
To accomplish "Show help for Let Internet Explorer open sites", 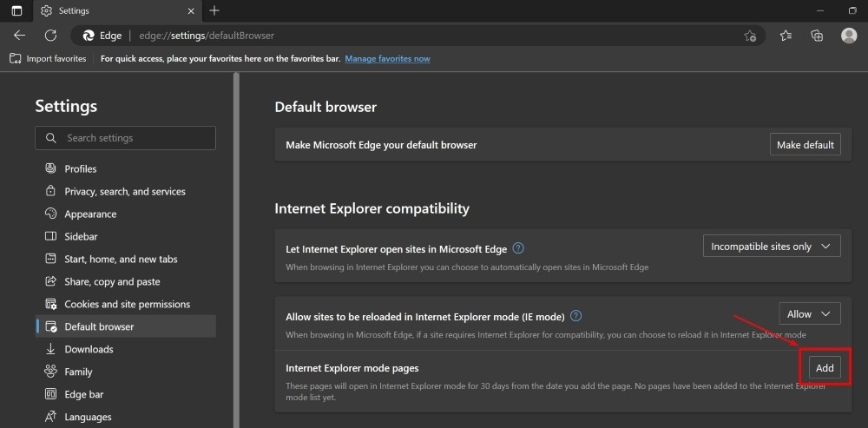I will click(x=518, y=248).
